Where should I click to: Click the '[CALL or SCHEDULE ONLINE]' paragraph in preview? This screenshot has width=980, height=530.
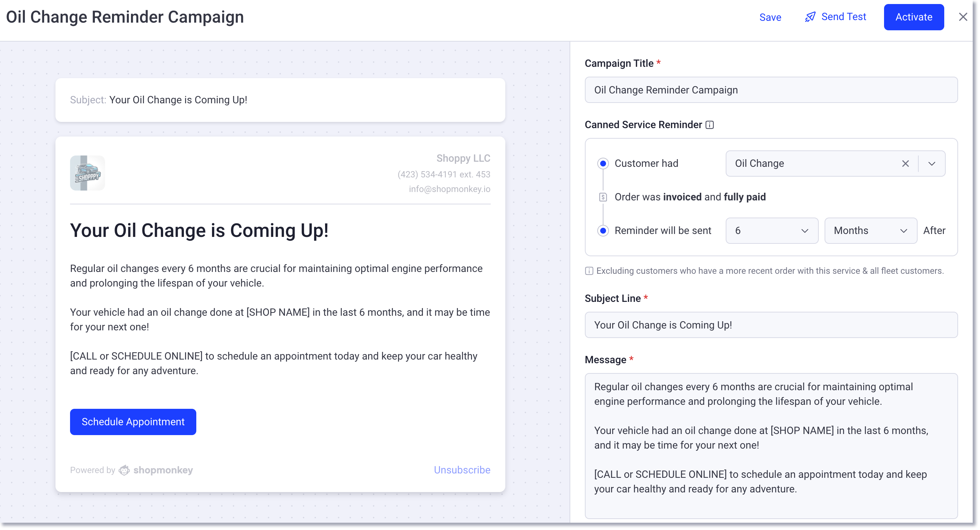tap(274, 363)
